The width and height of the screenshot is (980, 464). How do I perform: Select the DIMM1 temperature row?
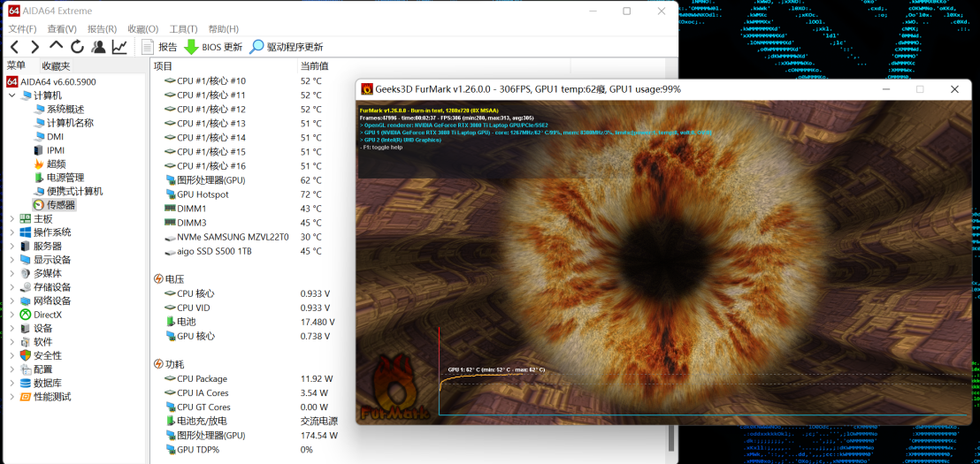(x=253, y=209)
